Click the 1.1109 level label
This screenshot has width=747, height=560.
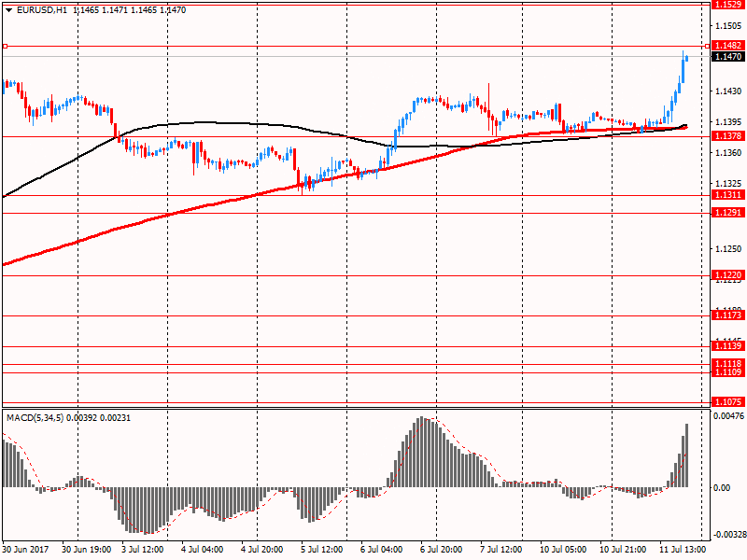[728, 371]
